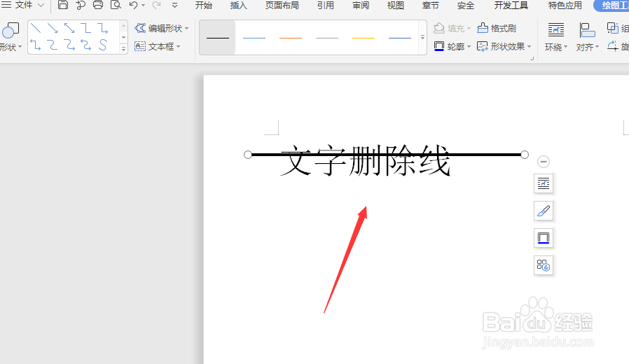Image resolution: width=629 pixels, height=364 pixels.
Task: Open customize quick access toolbar dropdown
Action: point(174,5)
